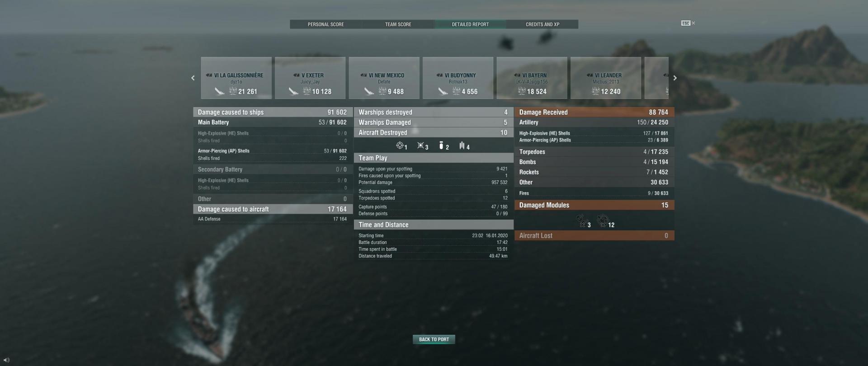868x366 pixels.
Task: Switch to the Team Score tab
Action: point(398,24)
